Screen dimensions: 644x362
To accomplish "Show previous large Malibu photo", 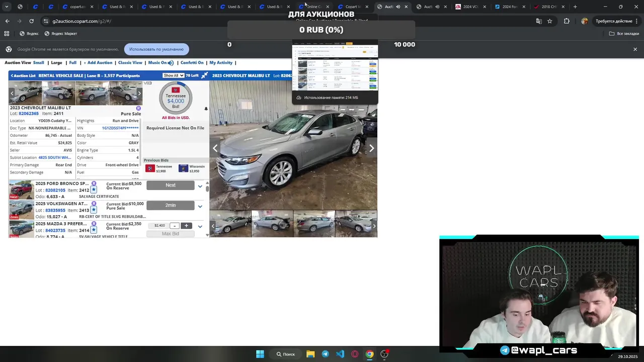I will tap(215, 148).
